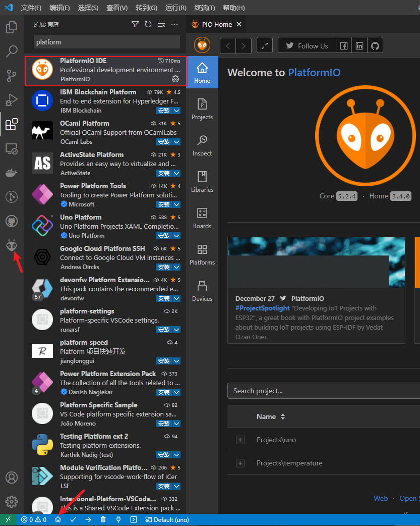
Task: Click the Web link
Action: point(381,499)
